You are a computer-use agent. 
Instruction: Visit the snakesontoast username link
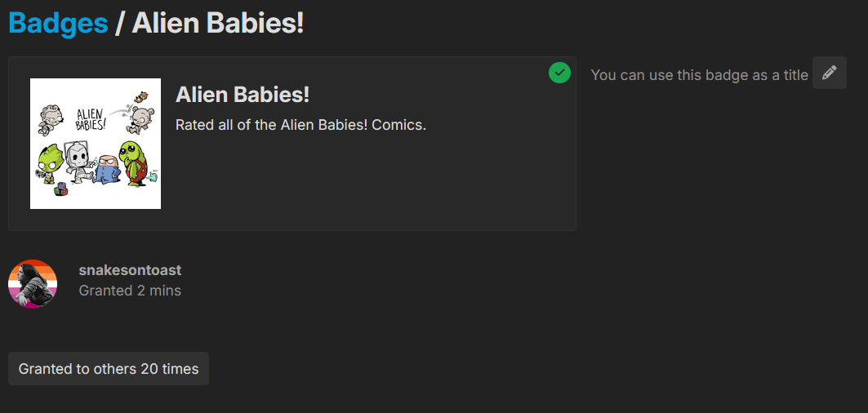(130, 270)
